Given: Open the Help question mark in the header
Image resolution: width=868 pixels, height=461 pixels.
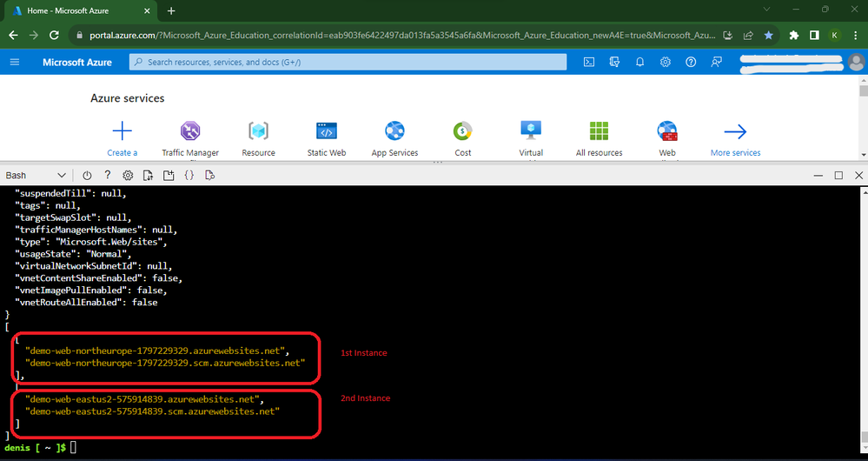Looking at the screenshot, I should (691, 62).
